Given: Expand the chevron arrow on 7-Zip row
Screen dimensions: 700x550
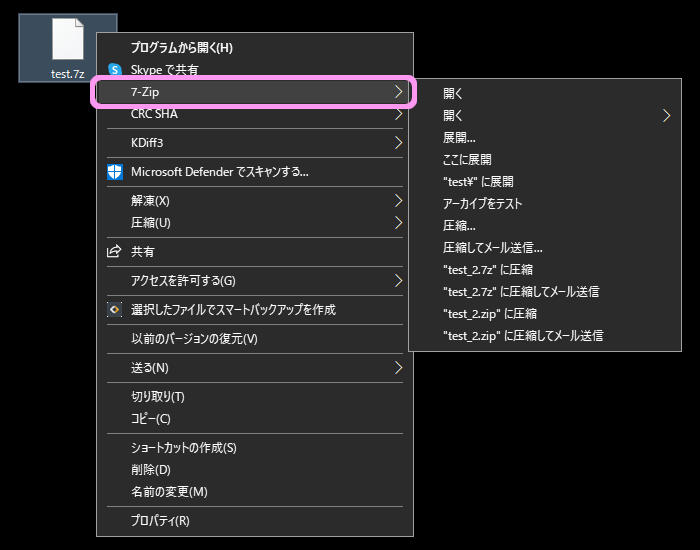Looking at the screenshot, I should pos(398,92).
